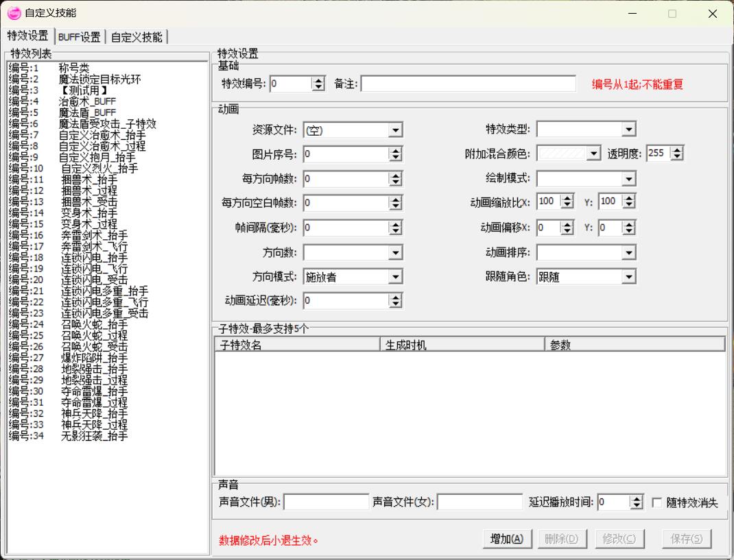Click the 延迟播放时间 spinner arrows
Viewport: 734px width, 560px height.
[x=637, y=502]
